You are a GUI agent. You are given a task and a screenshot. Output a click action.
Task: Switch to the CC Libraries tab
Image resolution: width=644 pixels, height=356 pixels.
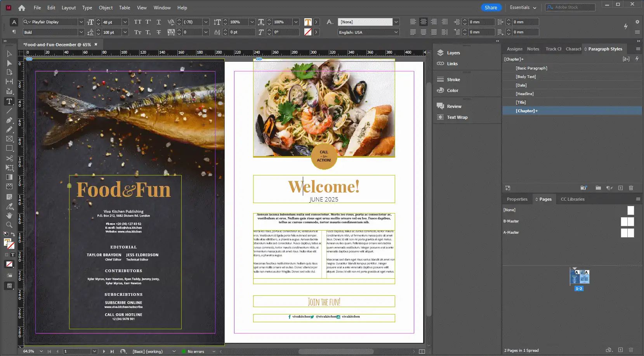click(x=573, y=199)
